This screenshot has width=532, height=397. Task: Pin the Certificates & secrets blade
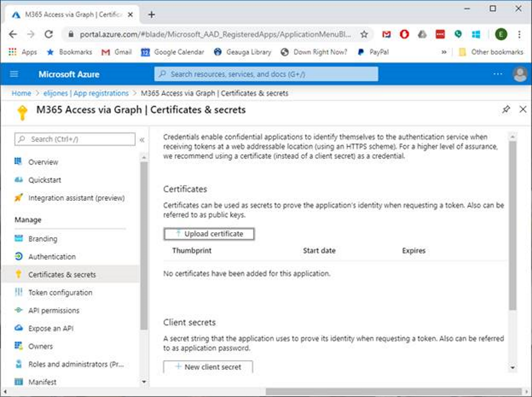click(x=506, y=110)
